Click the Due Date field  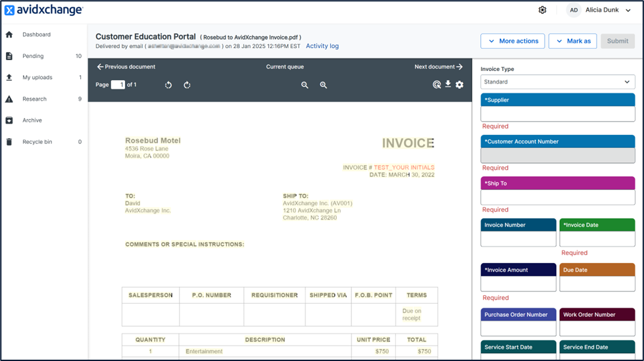point(597,284)
